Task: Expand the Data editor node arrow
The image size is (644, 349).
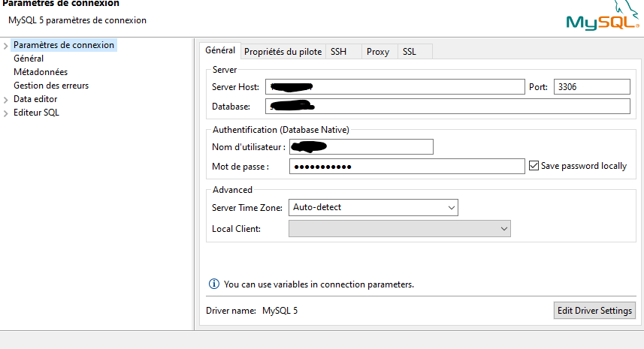Action: [6, 100]
